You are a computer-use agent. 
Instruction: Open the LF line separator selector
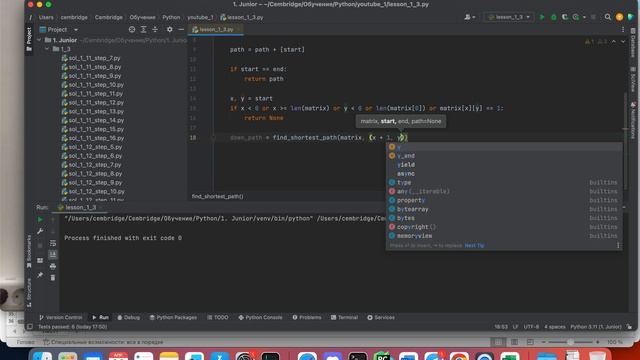[516, 327]
